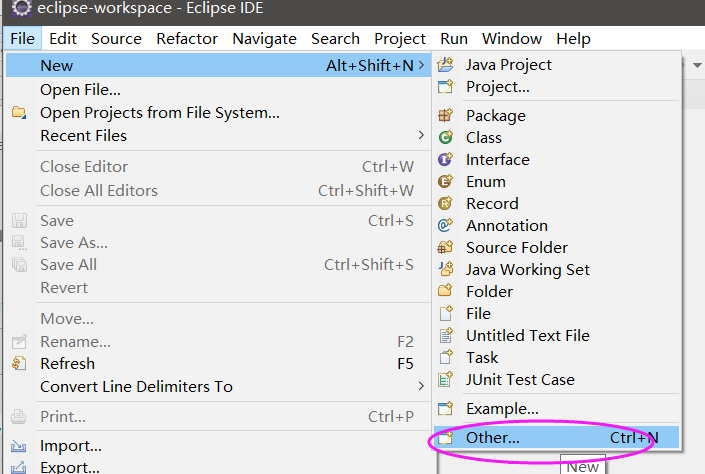This screenshot has width=705, height=474.
Task: Open the Window menu
Action: (512, 39)
